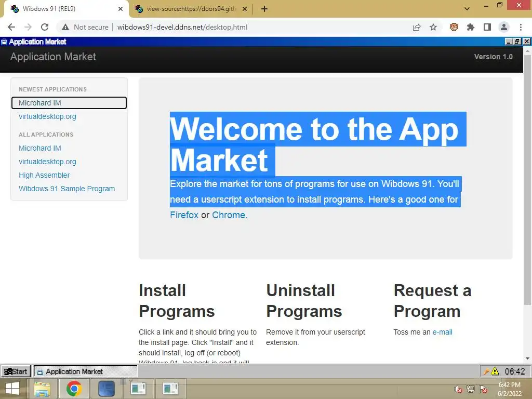Click the scrollbar up arrow
The image size is (532, 399).
(527, 51)
